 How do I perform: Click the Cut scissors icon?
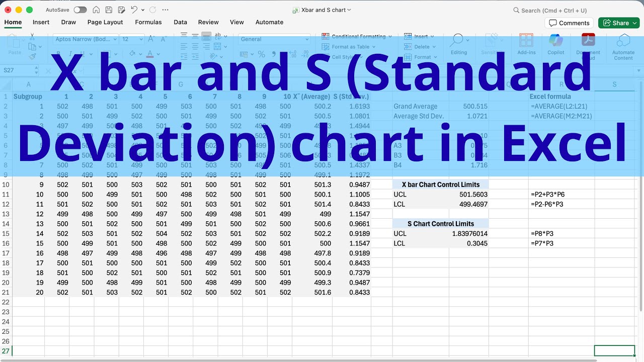pyautogui.click(x=32, y=37)
